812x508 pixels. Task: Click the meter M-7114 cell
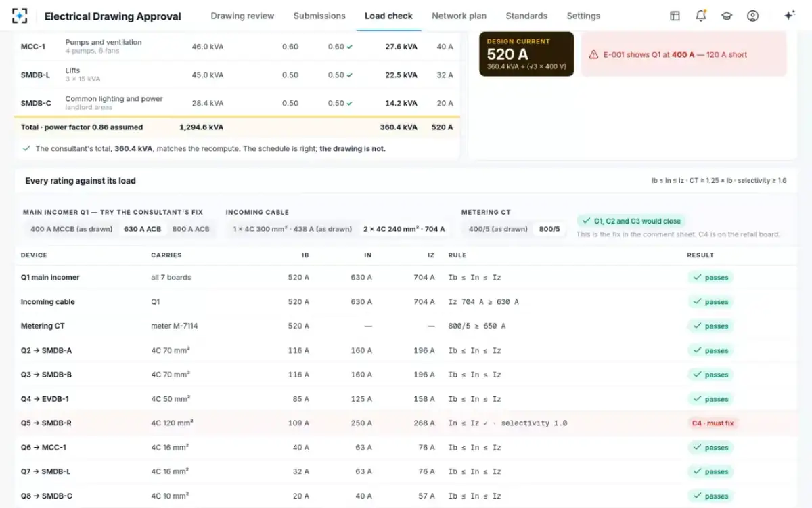(175, 326)
